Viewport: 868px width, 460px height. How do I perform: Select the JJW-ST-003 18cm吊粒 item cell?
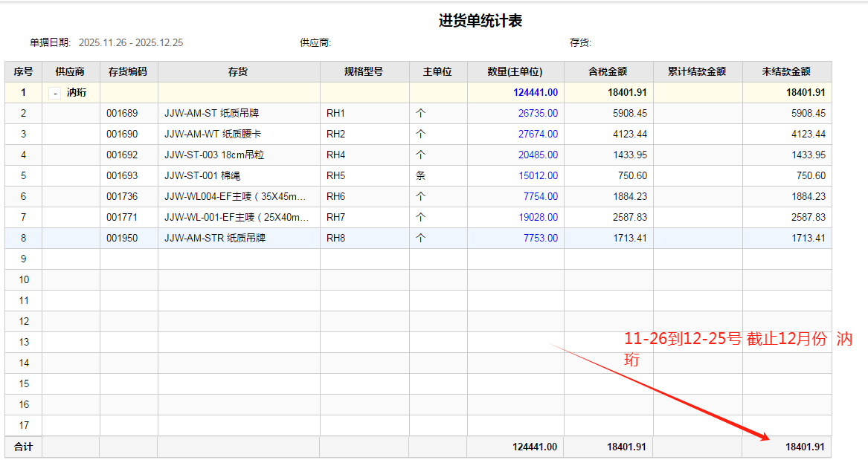click(x=214, y=155)
